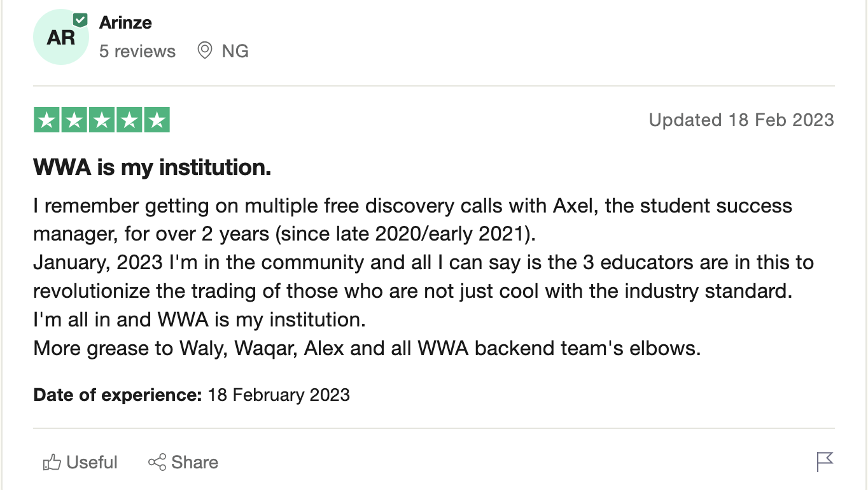Click the thumbs-up Useful icon
868x490 pixels.
51,463
